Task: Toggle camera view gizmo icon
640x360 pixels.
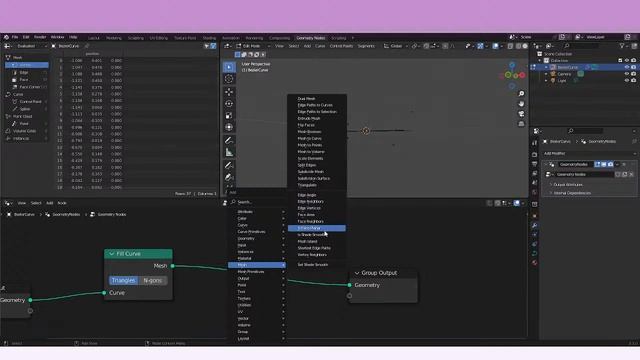Action: pyautogui.click(x=521, y=114)
